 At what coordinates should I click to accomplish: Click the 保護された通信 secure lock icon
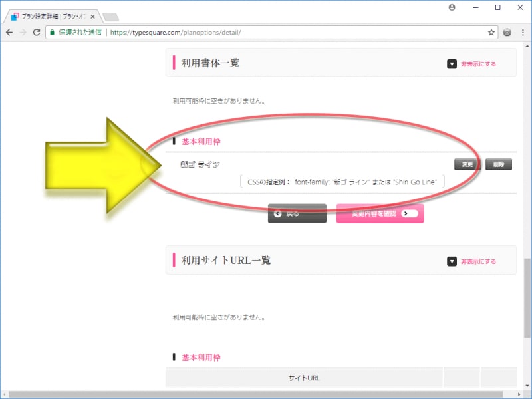point(52,31)
